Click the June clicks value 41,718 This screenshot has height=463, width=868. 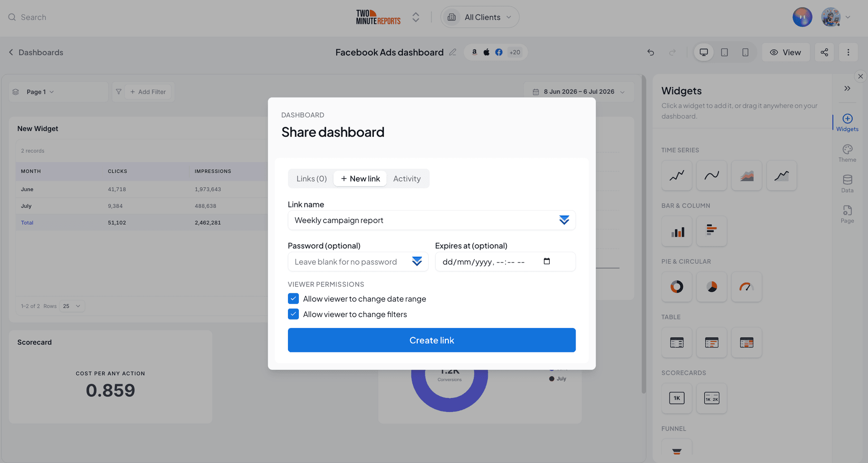pos(117,189)
